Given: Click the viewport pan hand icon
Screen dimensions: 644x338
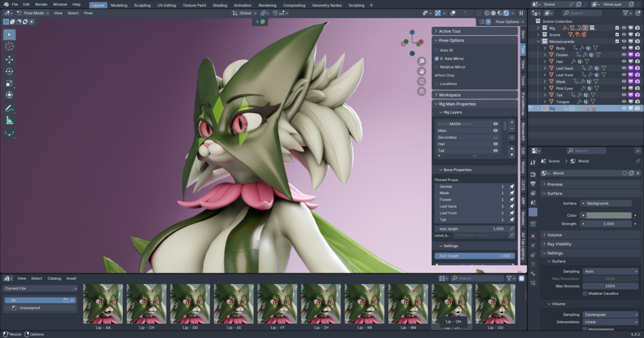Looking at the screenshot, I should (x=422, y=71).
